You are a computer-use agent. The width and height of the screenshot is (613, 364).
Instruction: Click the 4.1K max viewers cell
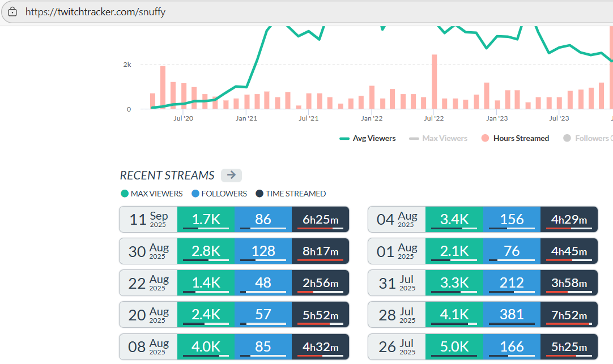(454, 314)
